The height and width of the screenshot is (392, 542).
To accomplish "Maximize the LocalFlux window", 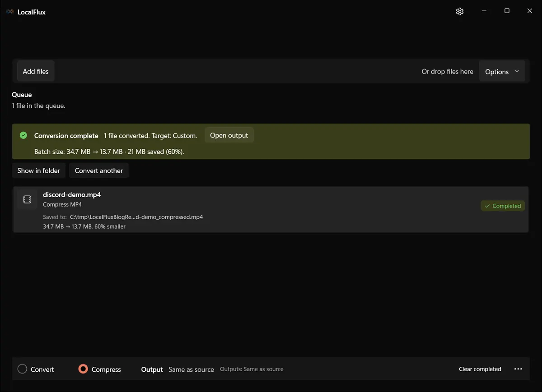I will pyautogui.click(x=507, y=11).
